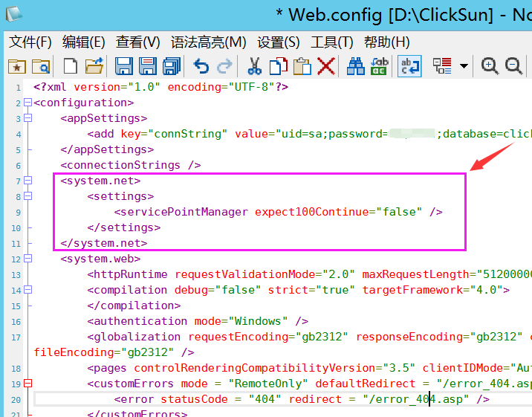
Task: Click expect100Continue attribute on line 9
Action: [311, 212]
